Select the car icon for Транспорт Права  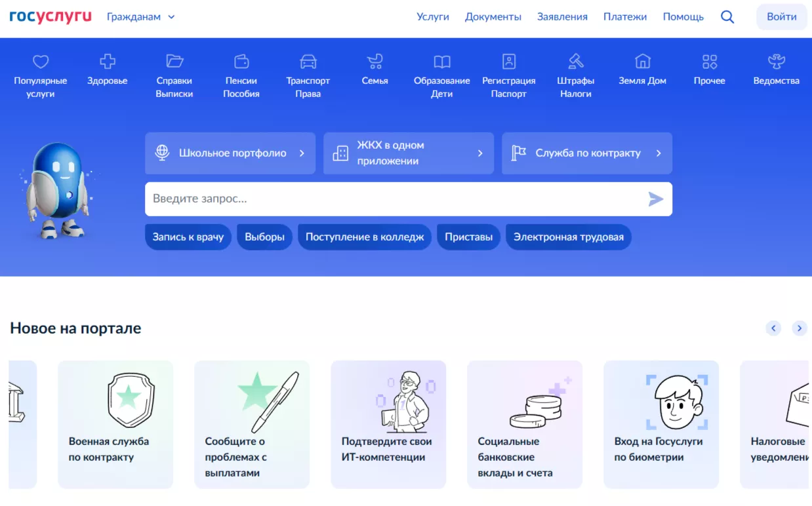click(x=308, y=61)
